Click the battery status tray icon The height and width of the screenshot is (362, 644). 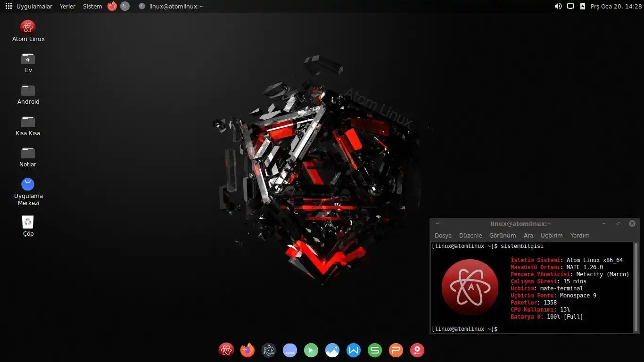point(583,6)
